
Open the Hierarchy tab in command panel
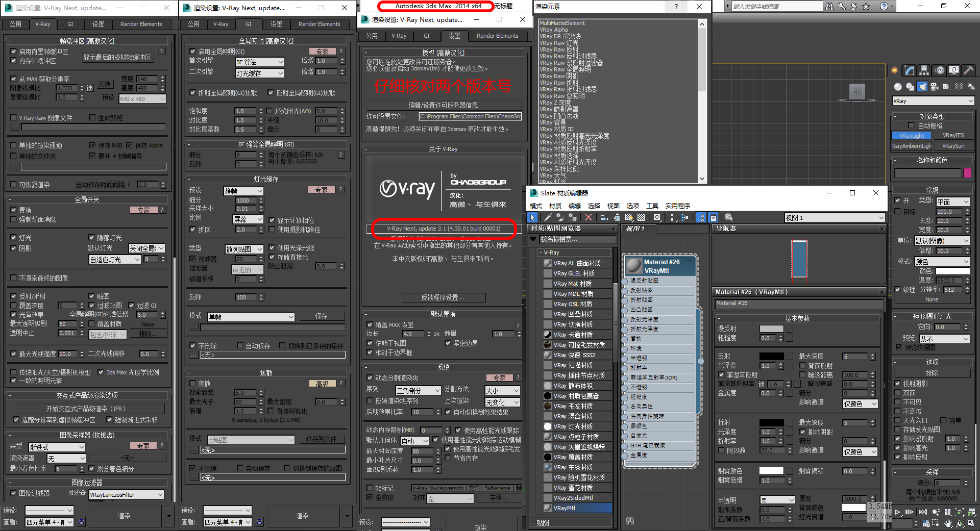pyautogui.click(x=924, y=70)
